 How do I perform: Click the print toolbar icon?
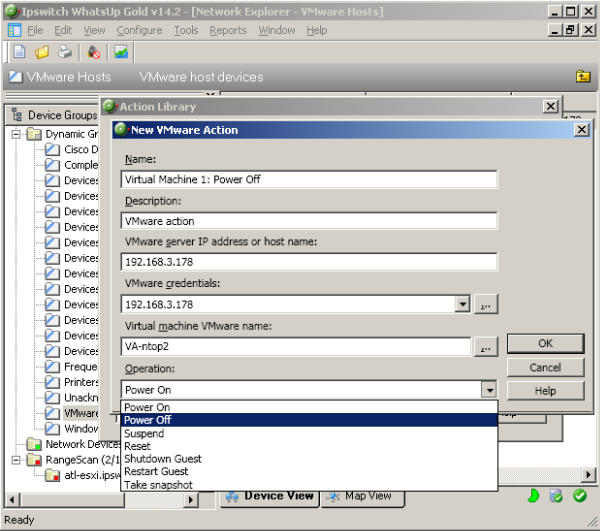pyautogui.click(x=65, y=52)
